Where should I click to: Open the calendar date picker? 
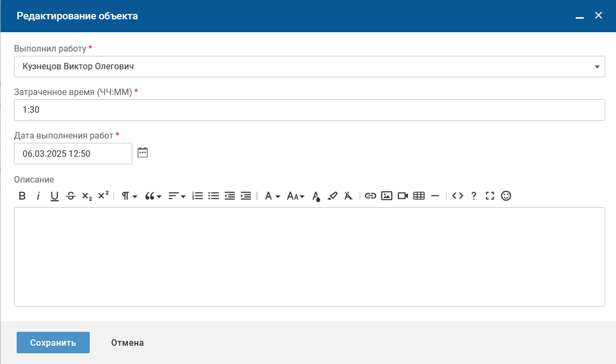coord(142,152)
